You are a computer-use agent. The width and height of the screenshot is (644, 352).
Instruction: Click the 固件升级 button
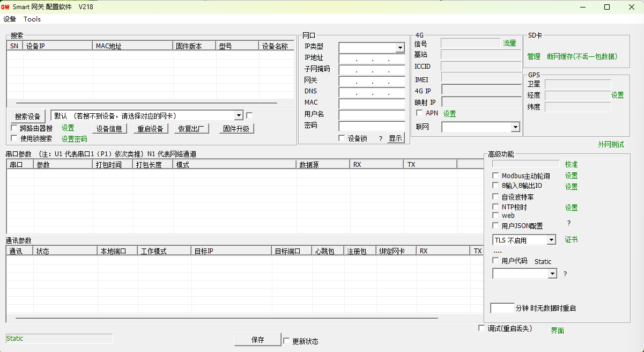236,129
